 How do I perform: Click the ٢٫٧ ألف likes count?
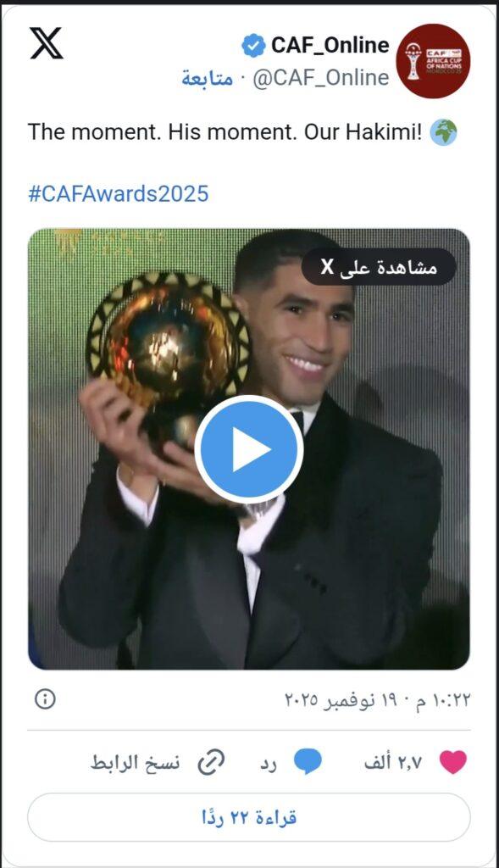coord(393,763)
